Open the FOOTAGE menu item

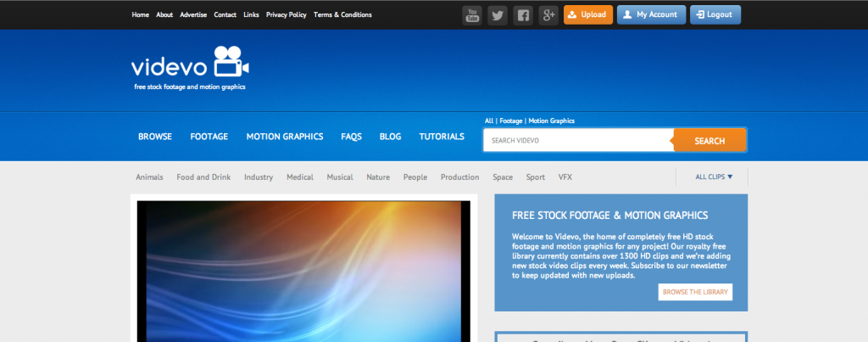click(x=209, y=137)
